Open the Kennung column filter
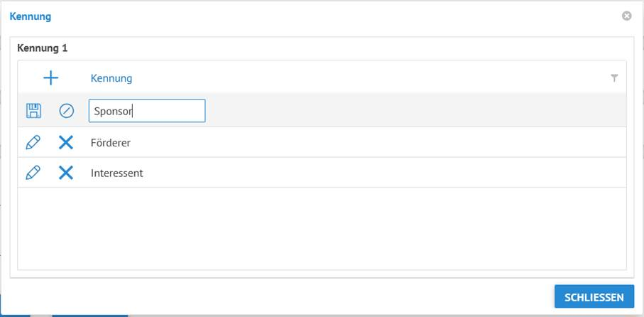Viewport: 644px width, 317px height. coord(614,78)
